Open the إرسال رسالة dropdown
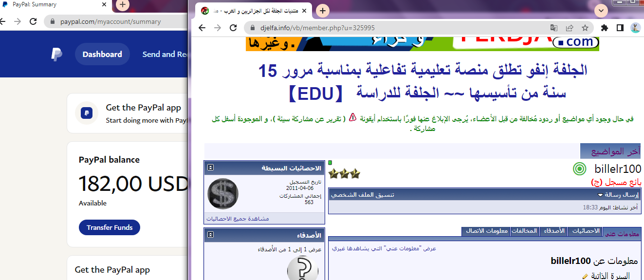This screenshot has height=280, width=644. pyautogui.click(x=618, y=195)
